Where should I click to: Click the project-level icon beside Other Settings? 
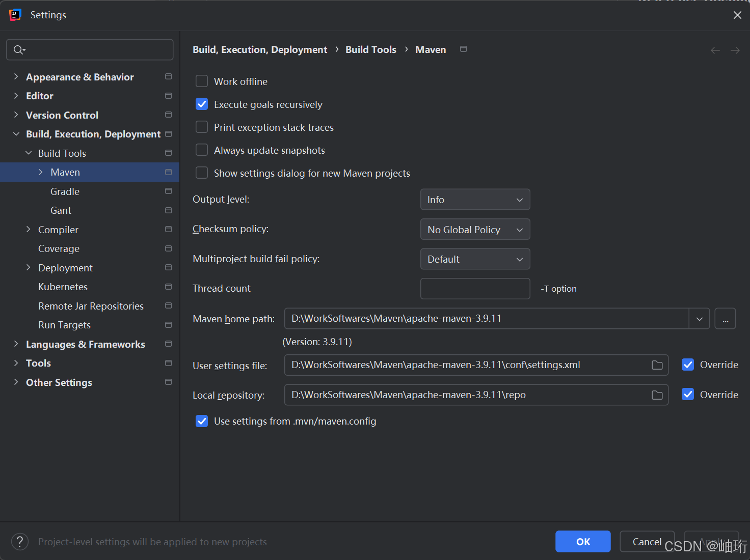(x=168, y=382)
